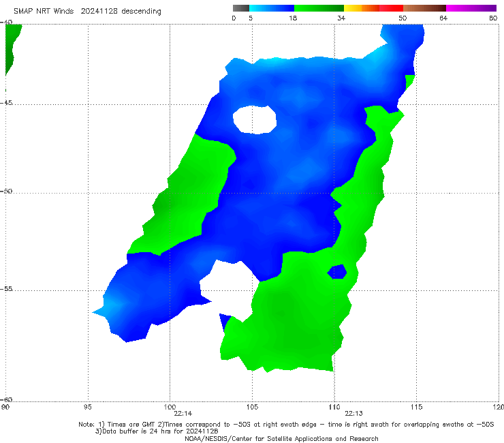Click the date '20241128' in the title

99,12
